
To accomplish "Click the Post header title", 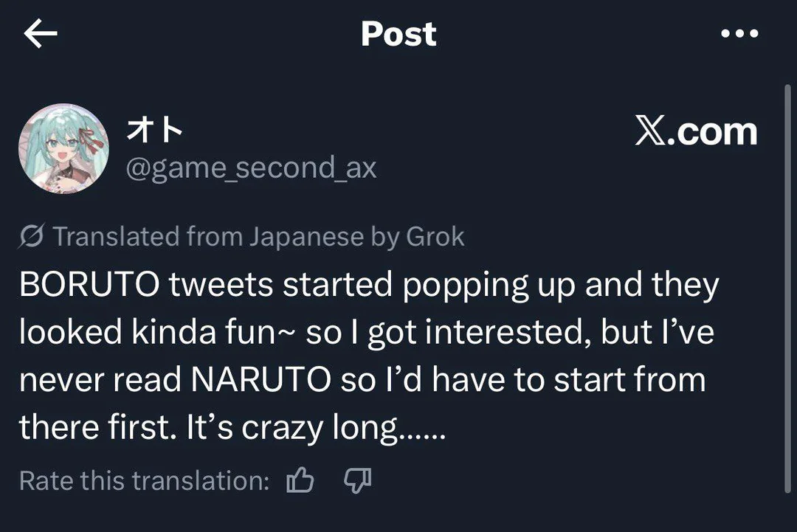I will coord(398,34).
